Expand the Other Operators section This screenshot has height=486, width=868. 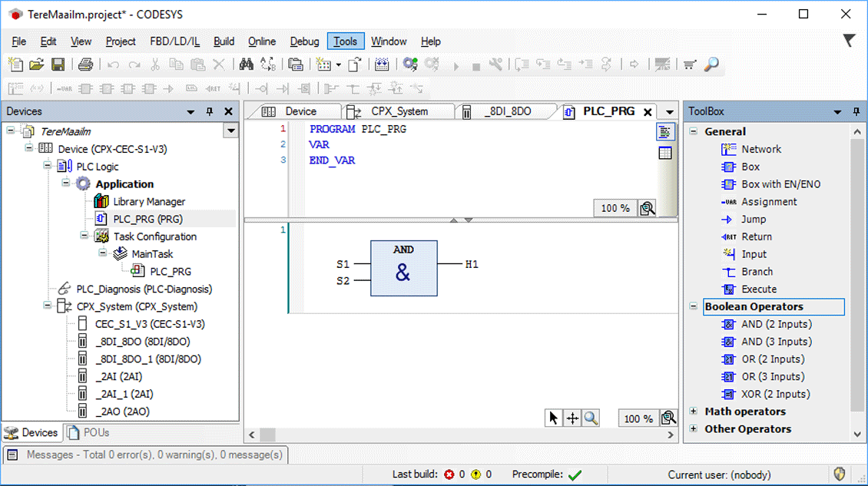point(693,428)
